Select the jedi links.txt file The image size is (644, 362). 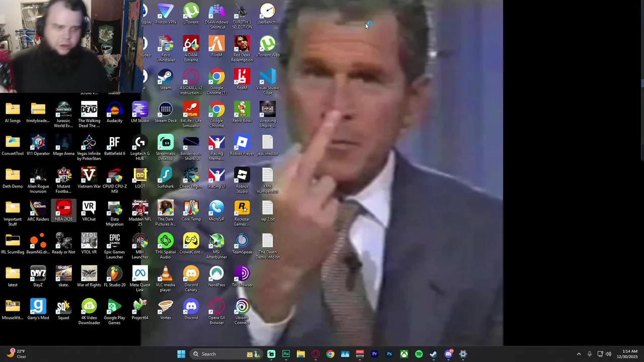tap(268, 145)
